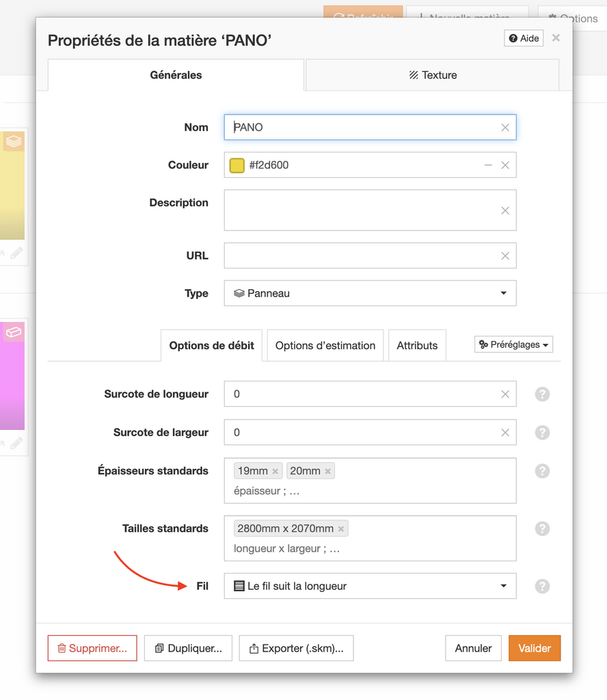Remove the 19mm thickness tag
The width and height of the screenshot is (607, 700).
click(275, 471)
